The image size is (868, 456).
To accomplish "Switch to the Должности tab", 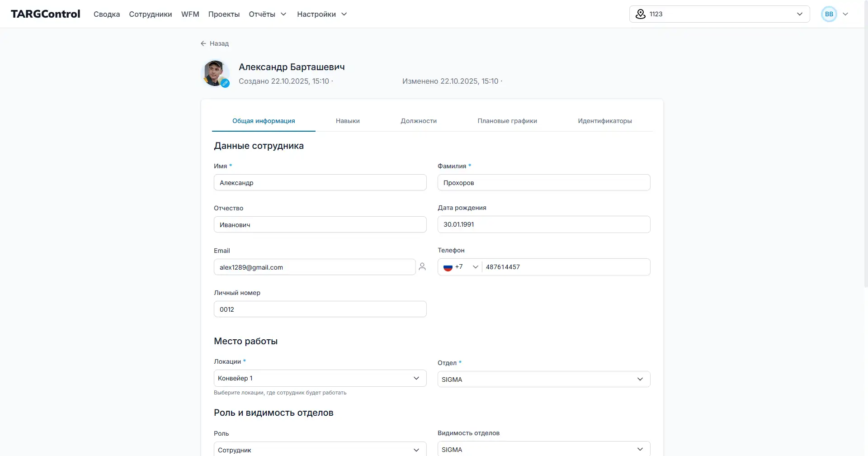I will pyautogui.click(x=419, y=121).
